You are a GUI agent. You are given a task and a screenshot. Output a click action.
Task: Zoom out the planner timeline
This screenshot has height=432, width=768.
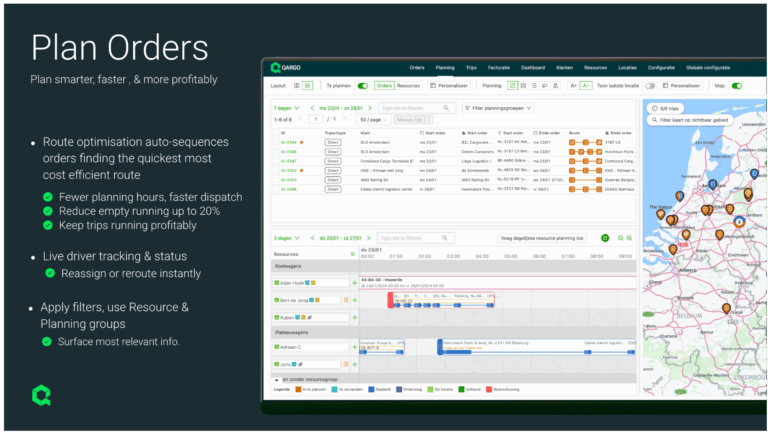pyautogui.click(x=620, y=238)
